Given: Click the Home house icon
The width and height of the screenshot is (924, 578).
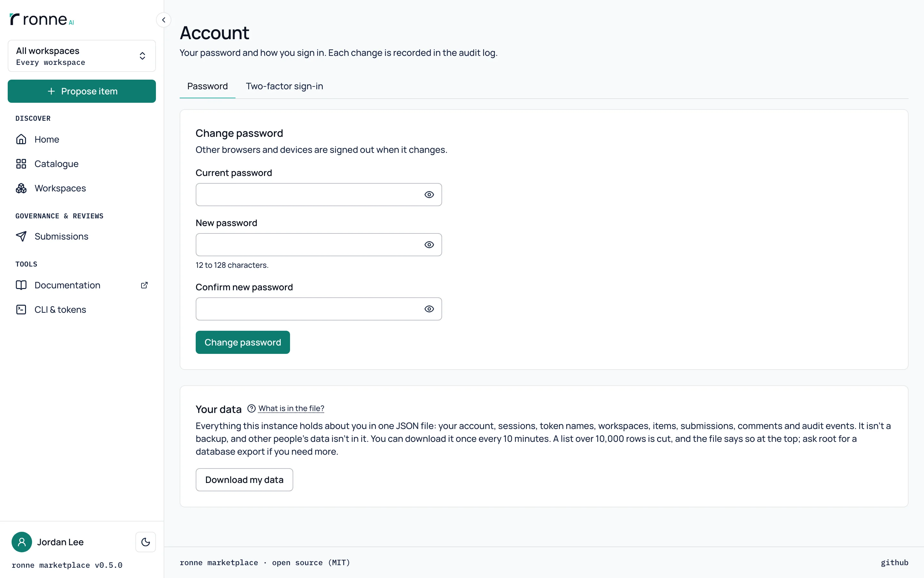Looking at the screenshot, I should (21, 139).
